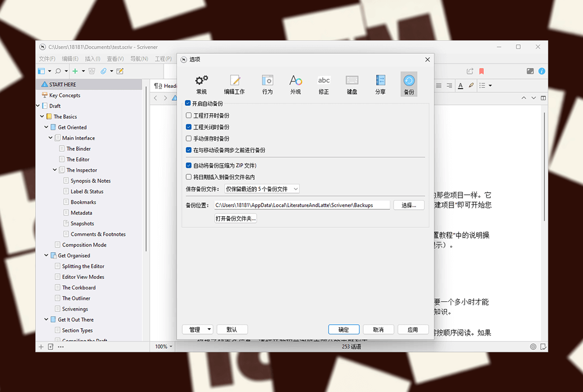583x392 pixels.
Task: Open the 分享 (Sharing) options section
Action: 381,85
